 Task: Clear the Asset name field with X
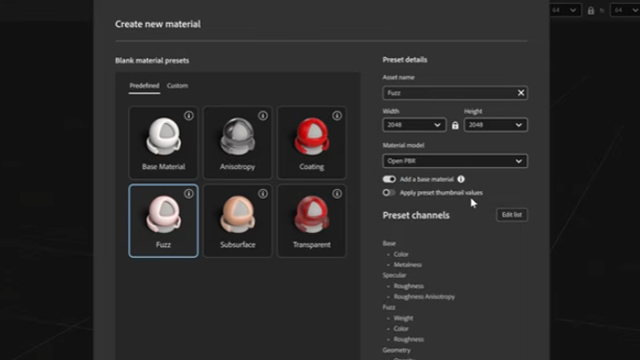521,93
